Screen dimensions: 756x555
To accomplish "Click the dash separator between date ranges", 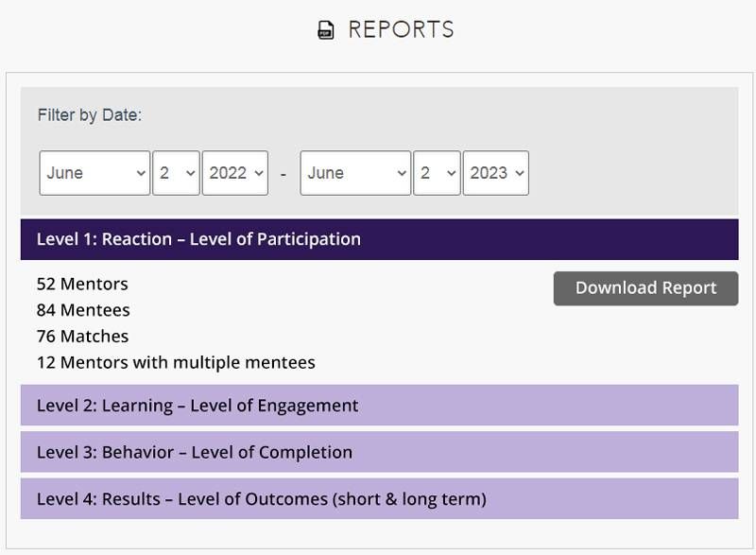I will click(283, 174).
